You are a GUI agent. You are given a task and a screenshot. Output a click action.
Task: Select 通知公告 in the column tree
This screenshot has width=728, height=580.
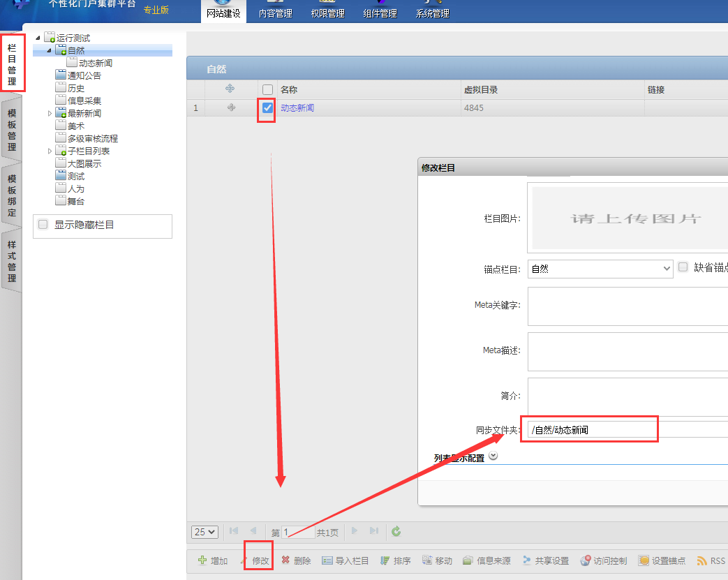(84, 75)
